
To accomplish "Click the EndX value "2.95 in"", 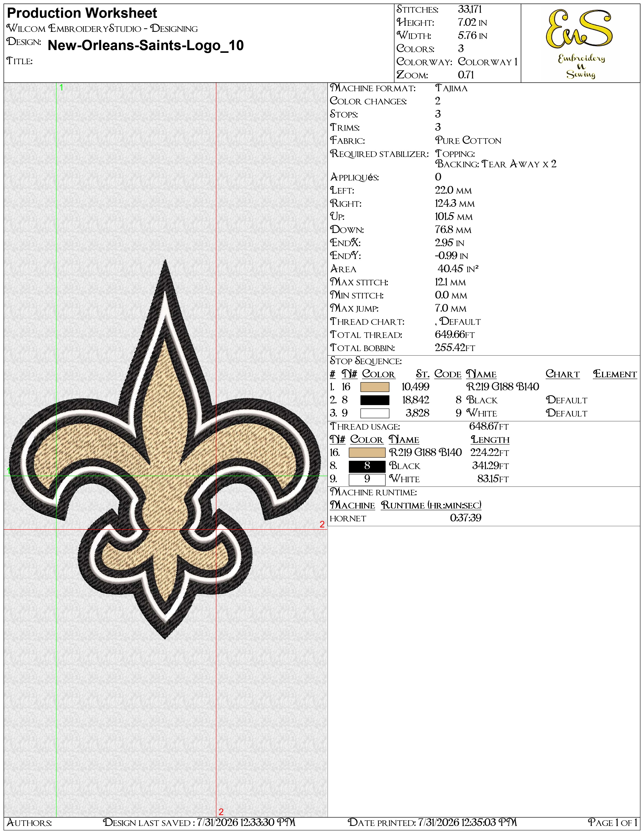I will [450, 243].
